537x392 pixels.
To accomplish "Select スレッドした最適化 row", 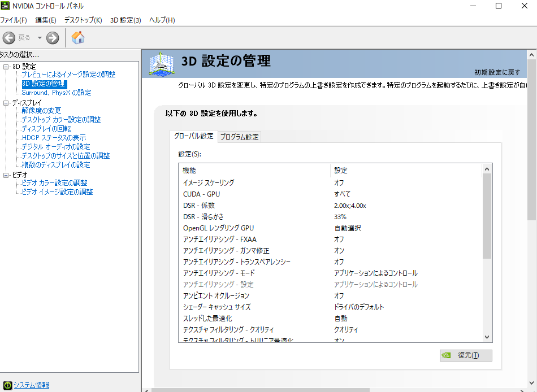I will pos(331,319).
